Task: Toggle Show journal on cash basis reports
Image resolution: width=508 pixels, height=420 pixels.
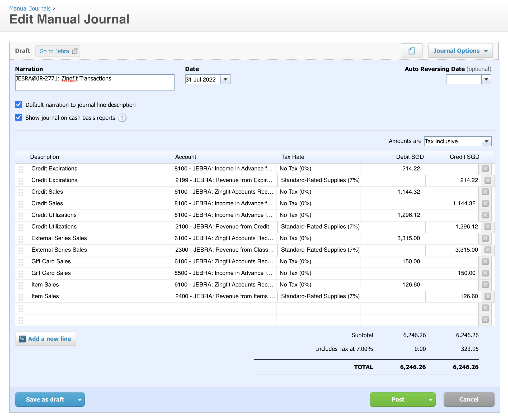Action: (18, 117)
